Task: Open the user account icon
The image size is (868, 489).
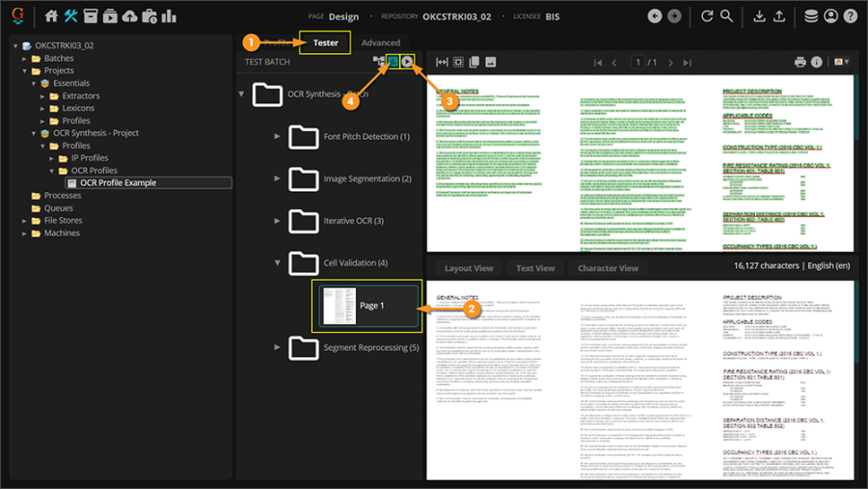Action: click(831, 16)
